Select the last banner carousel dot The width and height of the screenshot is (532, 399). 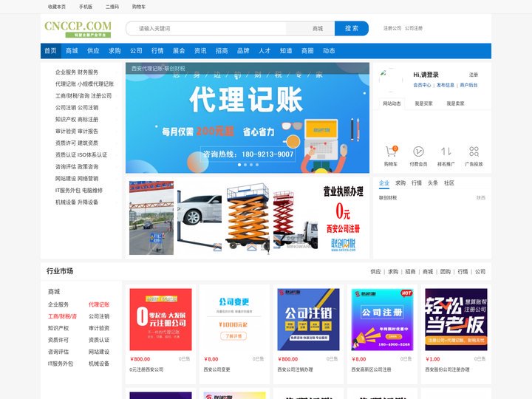pyautogui.click(x=257, y=165)
